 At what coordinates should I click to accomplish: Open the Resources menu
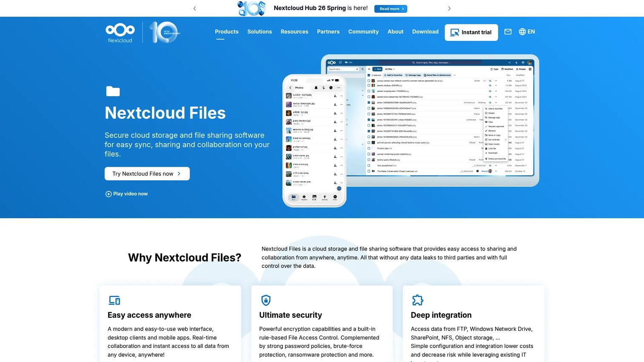click(x=294, y=32)
